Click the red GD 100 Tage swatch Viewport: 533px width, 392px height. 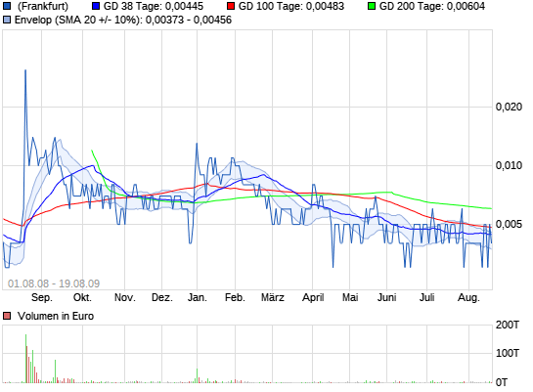coord(231,6)
